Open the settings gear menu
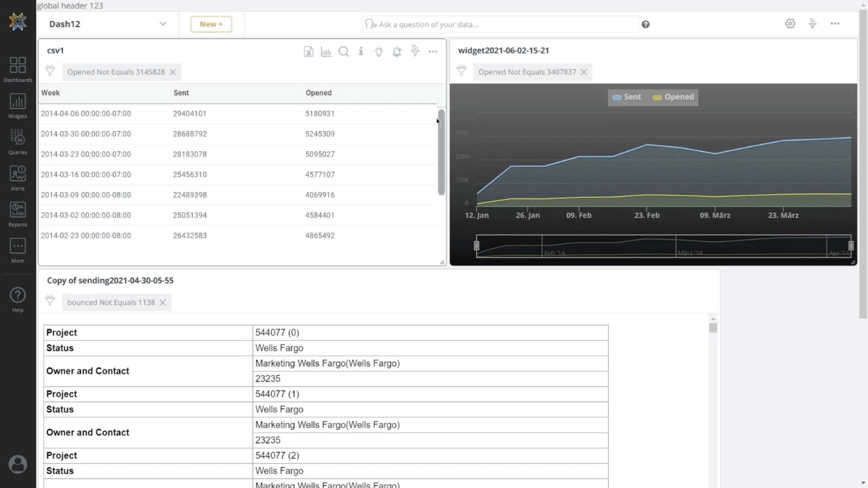The width and height of the screenshot is (868, 488). pos(791,24)
